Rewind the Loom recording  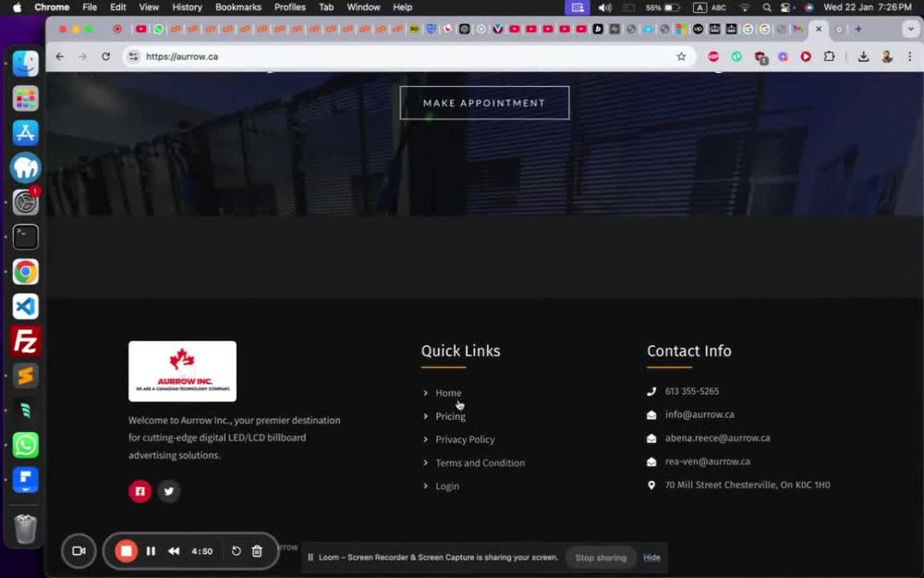(x=174, y=551)
